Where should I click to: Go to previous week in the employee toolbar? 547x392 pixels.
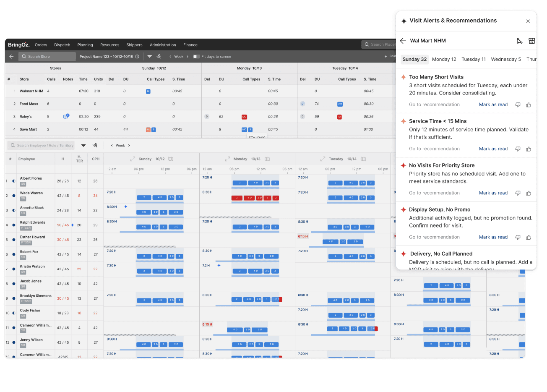pos(112,146)
